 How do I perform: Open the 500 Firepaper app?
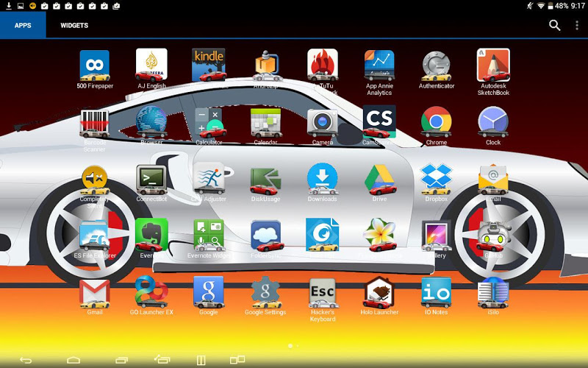coord(95,66)
